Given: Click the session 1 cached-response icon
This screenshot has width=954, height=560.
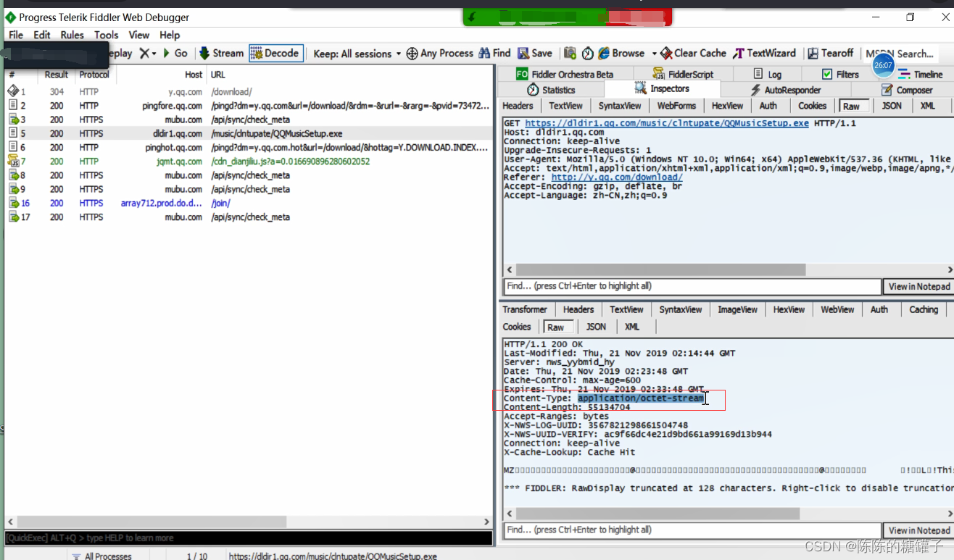Looking at the screenshot, I should coord(12,92).
